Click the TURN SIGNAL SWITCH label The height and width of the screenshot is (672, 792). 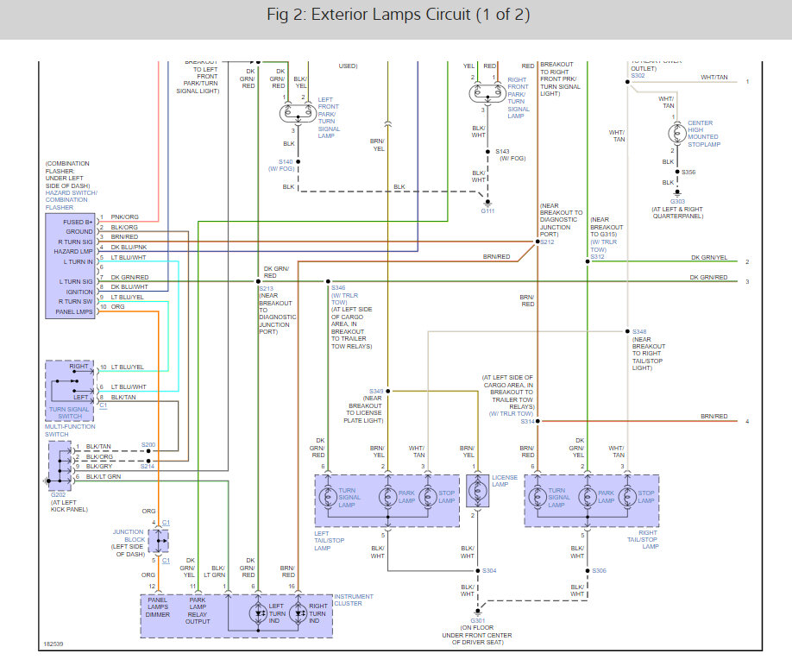[69, 412]
